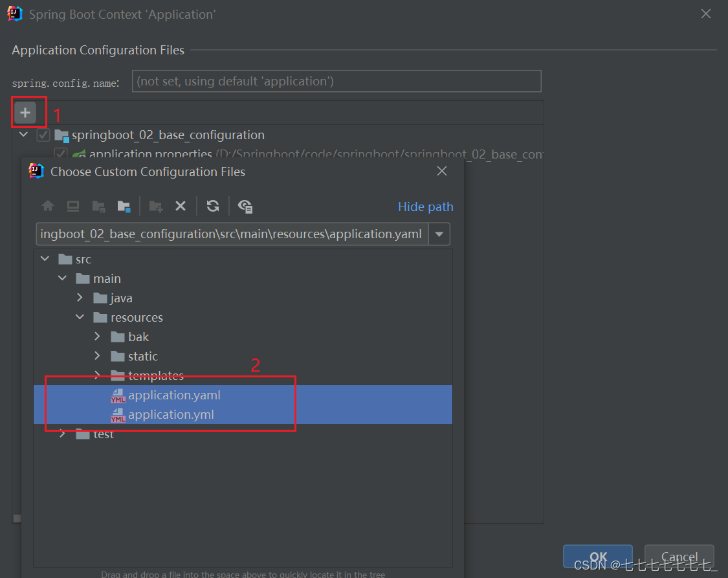Collapse the springboot_02_base_configuration module node
The height and width of the screenshot is (578, 728).
(x=23, y=135)
